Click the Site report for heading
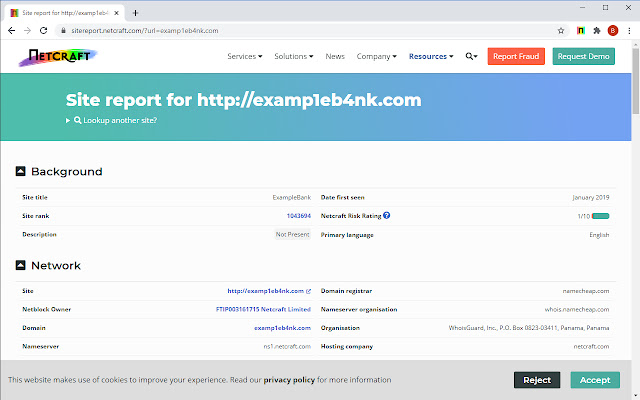The image size is (640, 400). 244,100
